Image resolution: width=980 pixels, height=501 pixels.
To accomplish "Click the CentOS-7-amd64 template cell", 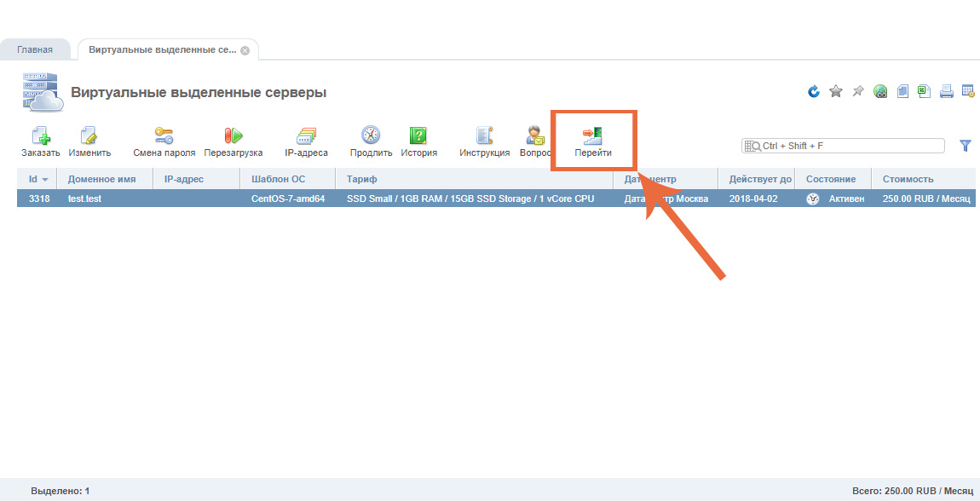I will coord(288,199).
